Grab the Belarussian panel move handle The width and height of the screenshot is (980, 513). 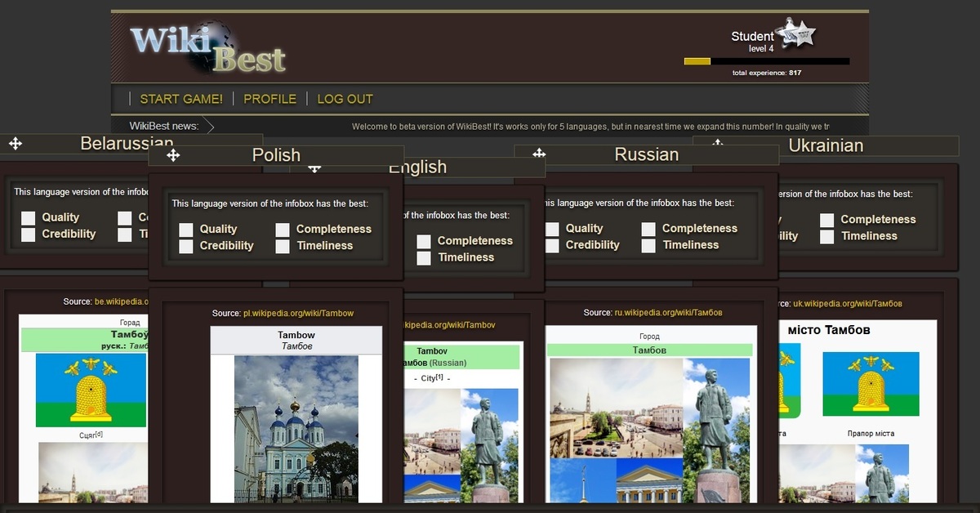[x=16, y=144]
